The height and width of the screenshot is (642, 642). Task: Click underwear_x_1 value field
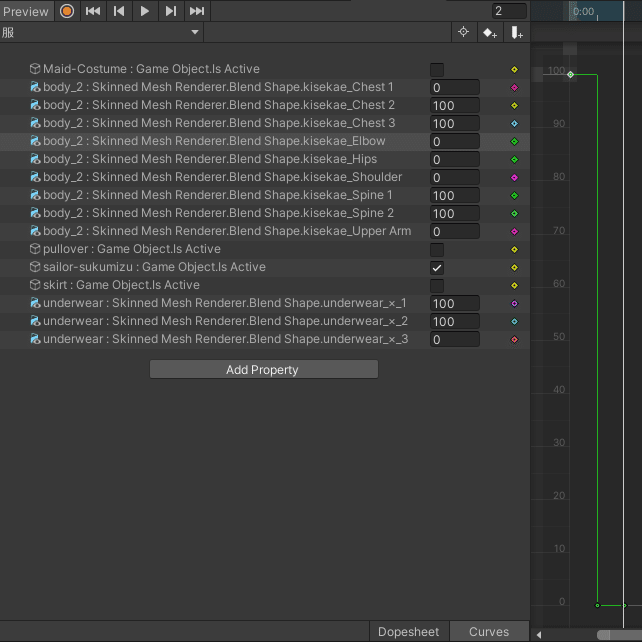point(454,304)
